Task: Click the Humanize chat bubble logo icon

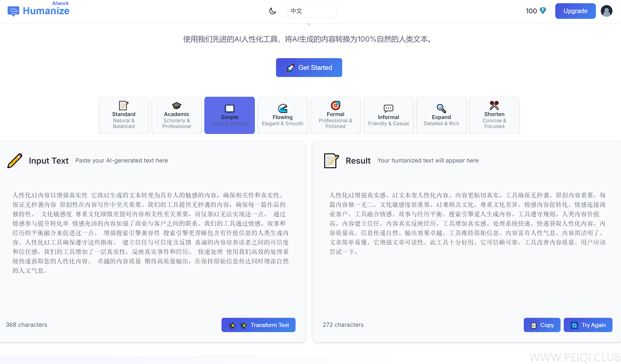Action: 13,11
